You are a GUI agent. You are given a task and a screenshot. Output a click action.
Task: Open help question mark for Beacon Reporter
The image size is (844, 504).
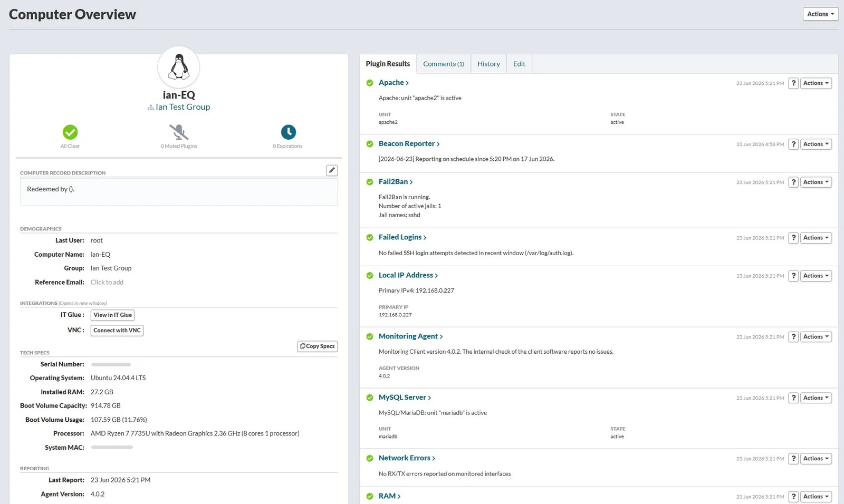tap(793, 144)
